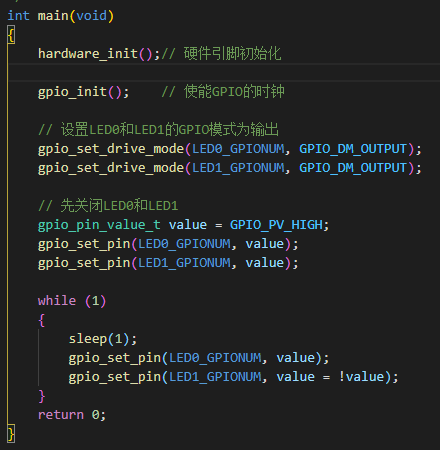Screen dimensions: 440x450
Task: Click the opening brace of main
Action: [x=11, y=35]
